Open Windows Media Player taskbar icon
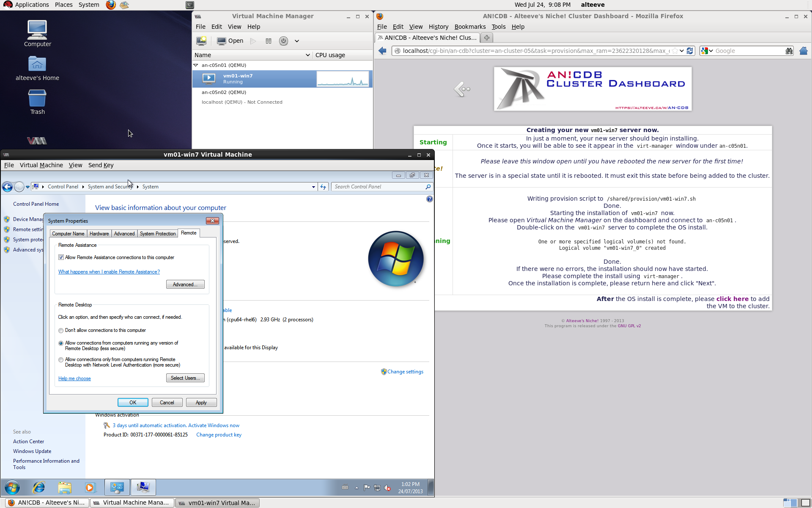 tap(90, 488)
